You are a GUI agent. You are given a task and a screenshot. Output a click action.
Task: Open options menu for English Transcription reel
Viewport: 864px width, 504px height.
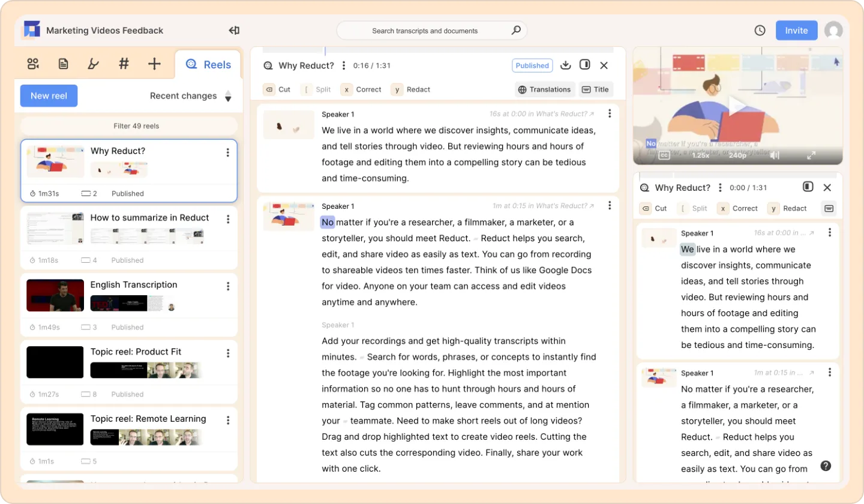[x=227, y=286]
